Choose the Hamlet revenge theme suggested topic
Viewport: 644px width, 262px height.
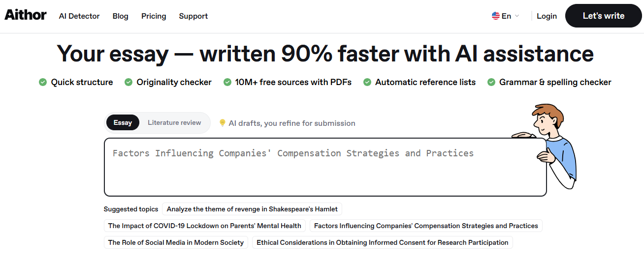point(252,209)
